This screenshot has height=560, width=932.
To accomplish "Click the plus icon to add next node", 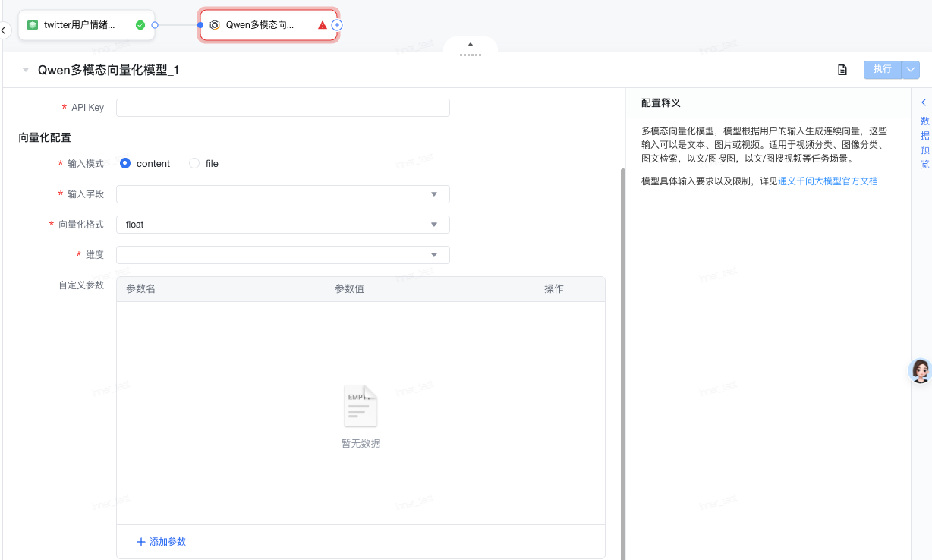I will tap(338, 25).
